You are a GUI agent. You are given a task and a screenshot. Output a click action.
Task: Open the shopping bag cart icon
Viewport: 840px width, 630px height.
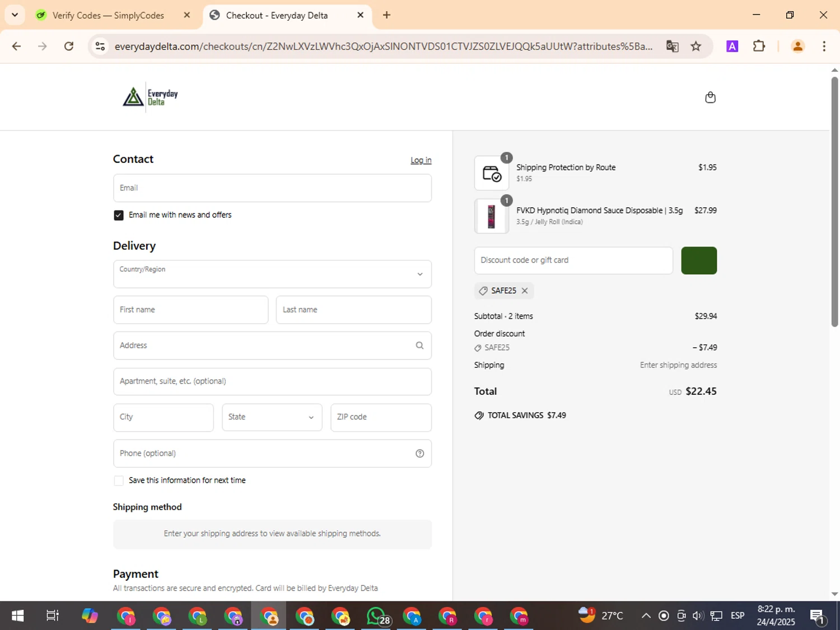710,97
